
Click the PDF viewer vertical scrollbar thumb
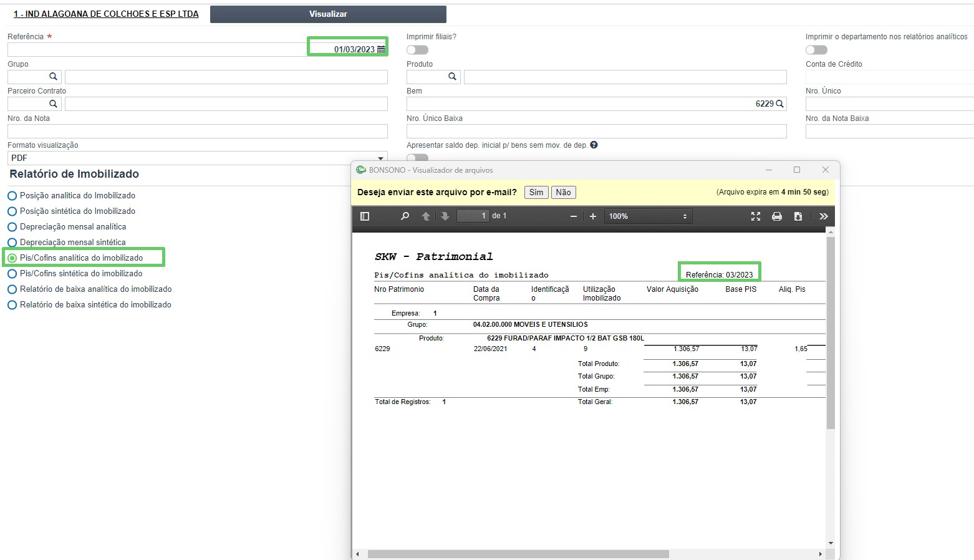[831, 333]
